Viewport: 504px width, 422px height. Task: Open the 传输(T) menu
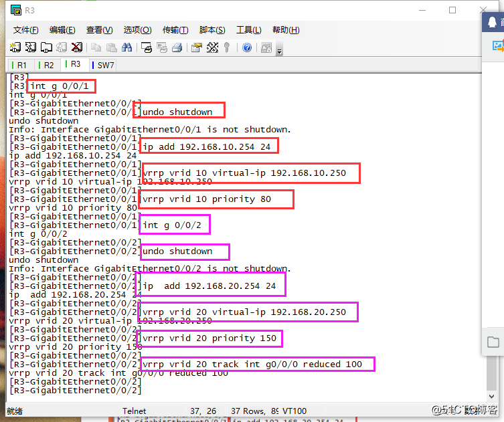(175, 30)
